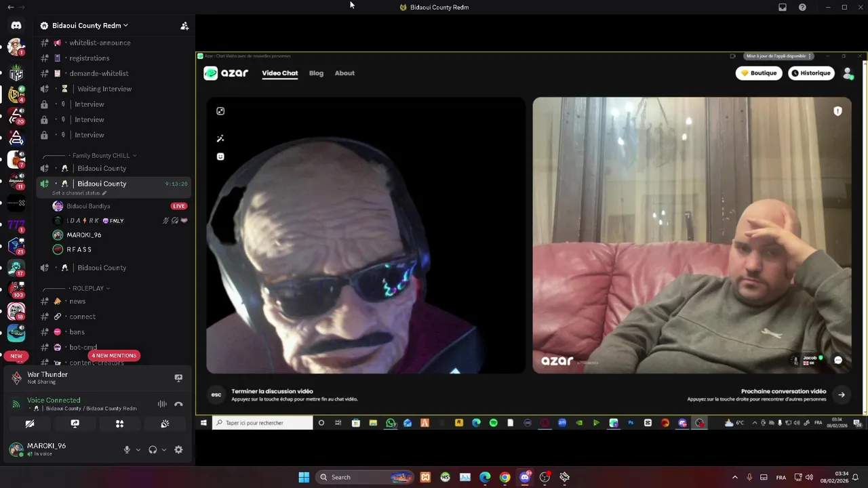Report the Azar video chat partner

click(x=837, y=111)
